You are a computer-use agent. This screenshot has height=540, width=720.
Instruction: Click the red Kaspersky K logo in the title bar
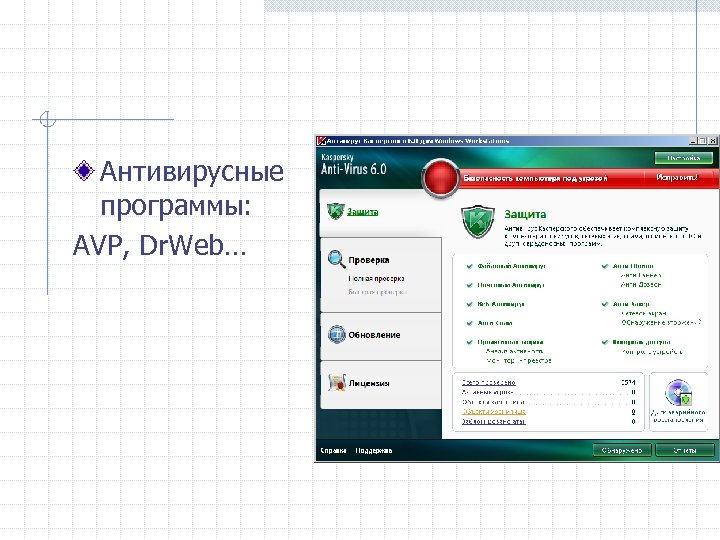click(321, 141)
